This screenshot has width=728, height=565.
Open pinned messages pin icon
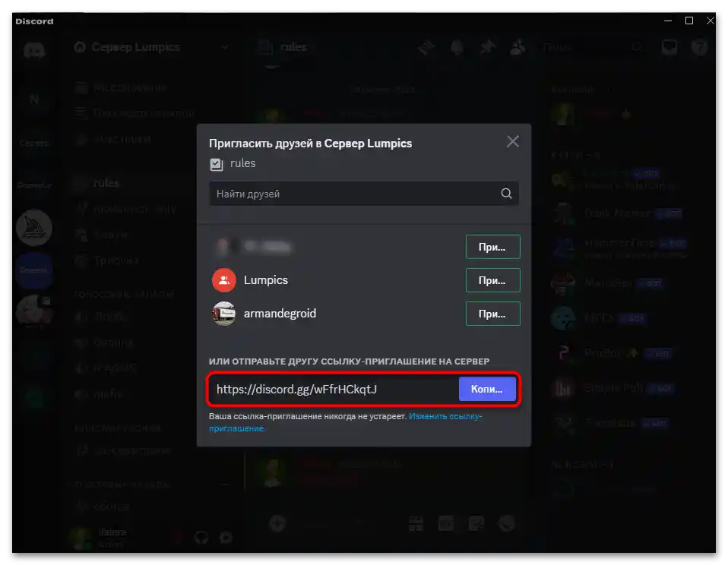[488, 47]
